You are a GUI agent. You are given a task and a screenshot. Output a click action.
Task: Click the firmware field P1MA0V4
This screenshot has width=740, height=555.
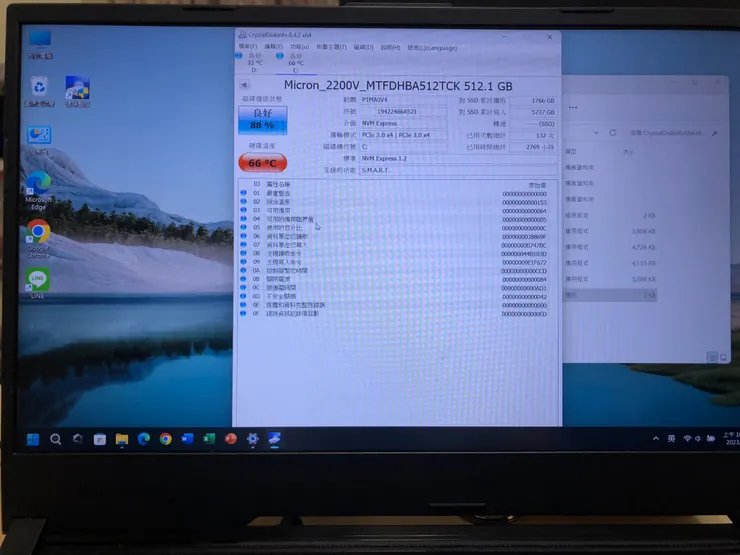(x=404, y=100)
